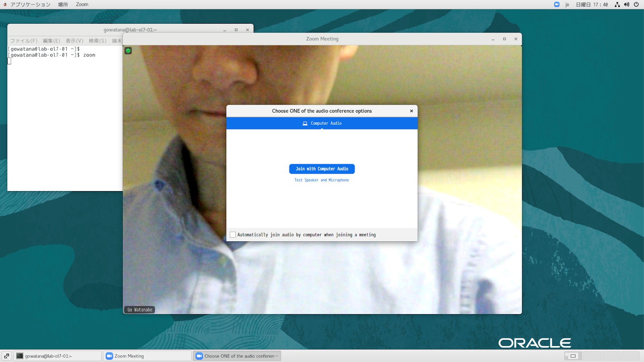This screenshot has width=644, height=362.
Task: Click the power icon in top panel
Action: (x=636, y=4)
